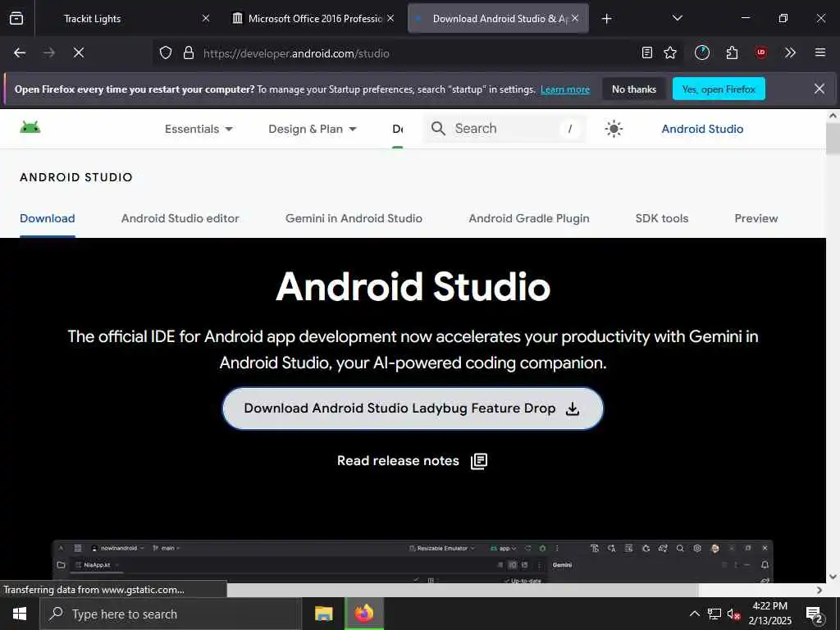840x630 pixels.
Task: Click Learn more in notification bar
Action: tap(564, 89)
